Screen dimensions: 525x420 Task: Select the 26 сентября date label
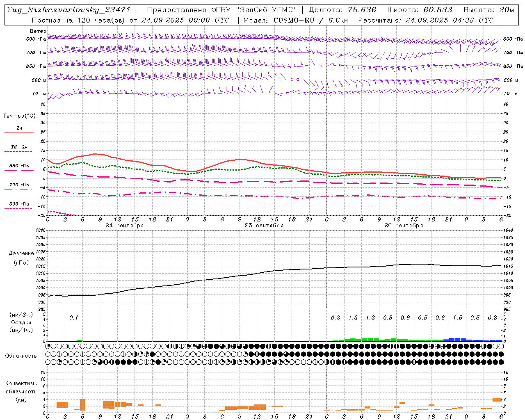[x=403, y=226]
